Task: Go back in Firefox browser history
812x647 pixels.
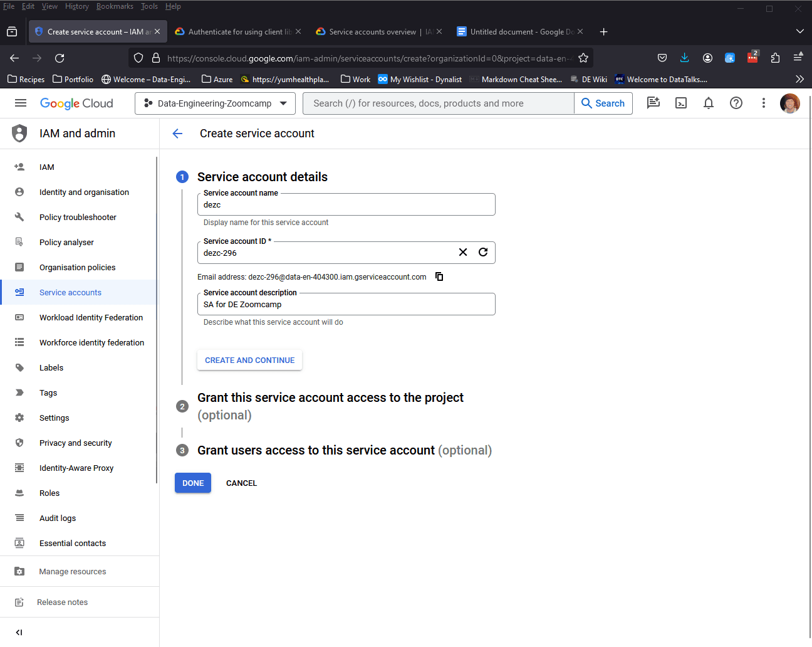Action: pyautogui.click(x=14, y=58)
